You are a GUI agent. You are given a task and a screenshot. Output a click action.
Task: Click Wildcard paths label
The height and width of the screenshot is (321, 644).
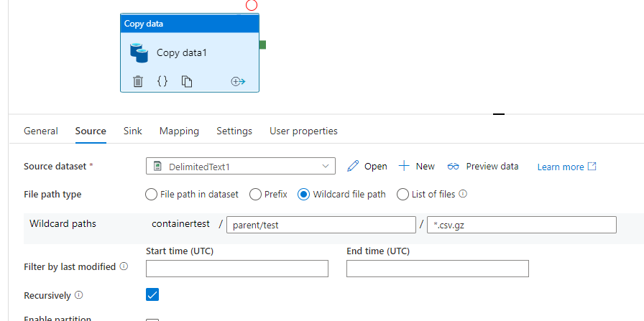pyautogui.click(x=63, y=224)
